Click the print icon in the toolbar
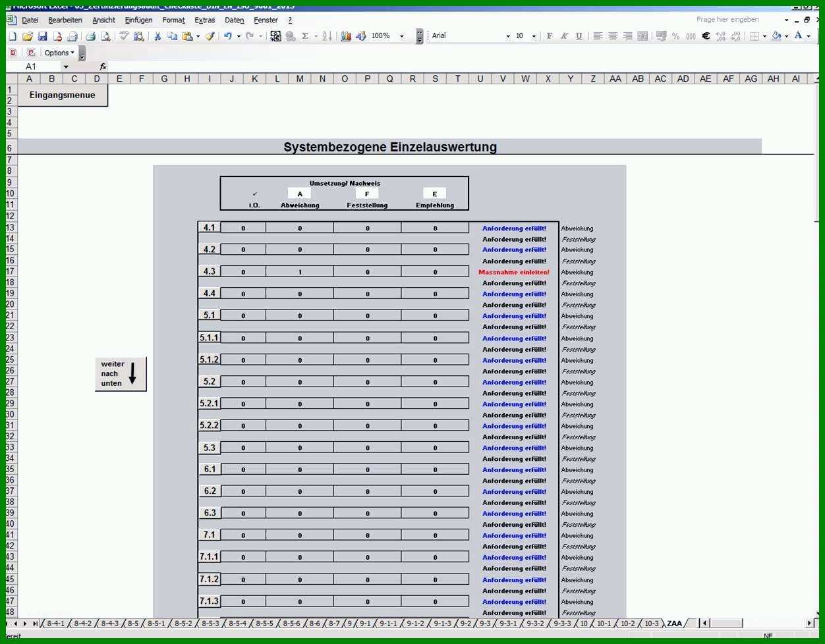This screenshot has height=644, width=825. (x=90, y=36)
